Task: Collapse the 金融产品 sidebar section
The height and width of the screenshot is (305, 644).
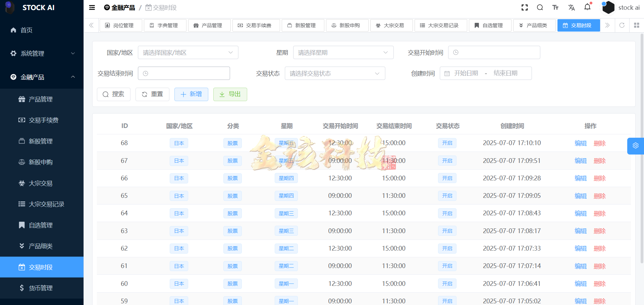Action: click(42, 77)
